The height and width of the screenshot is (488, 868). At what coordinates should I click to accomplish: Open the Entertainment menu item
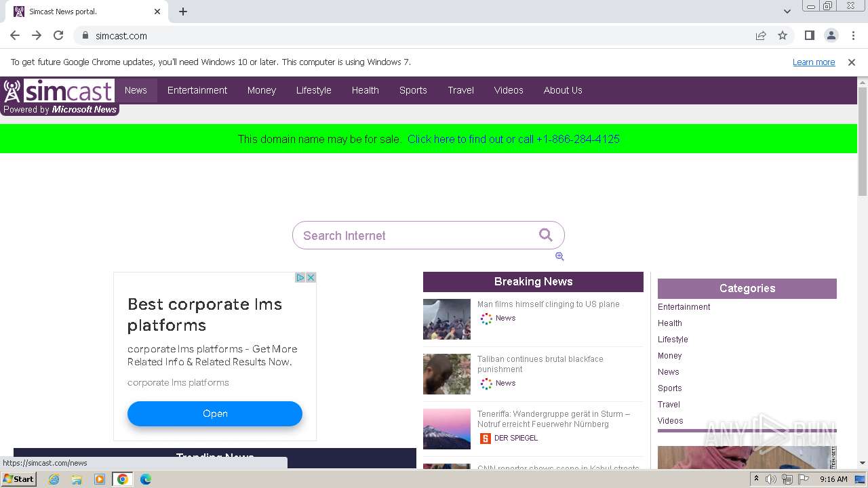coord(197,90)
